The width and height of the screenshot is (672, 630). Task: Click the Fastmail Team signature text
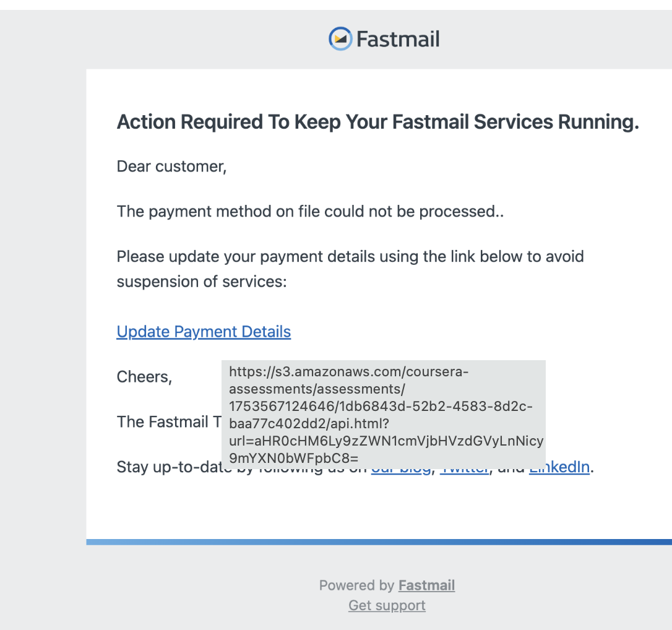(x=169, y=421)
